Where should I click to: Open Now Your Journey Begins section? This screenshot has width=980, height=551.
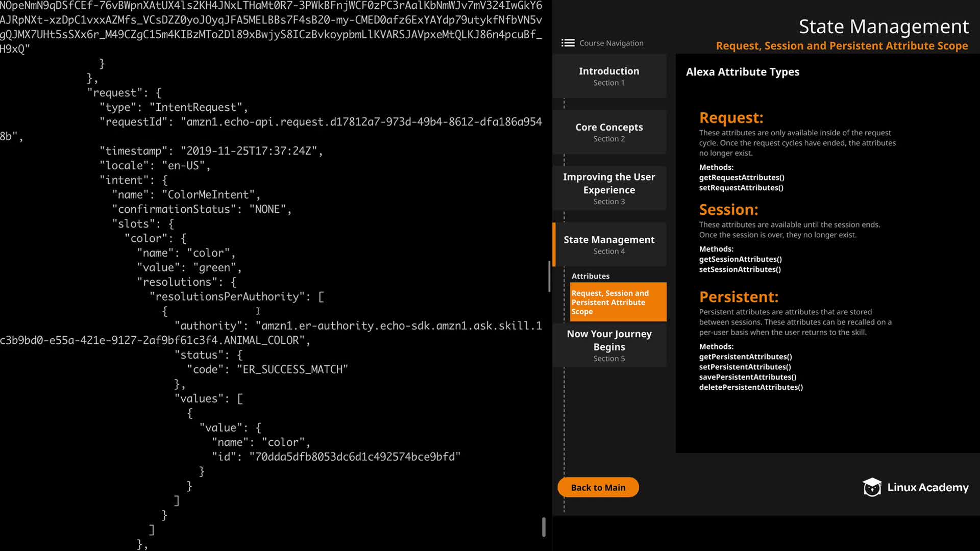click(x=609, y=345)
